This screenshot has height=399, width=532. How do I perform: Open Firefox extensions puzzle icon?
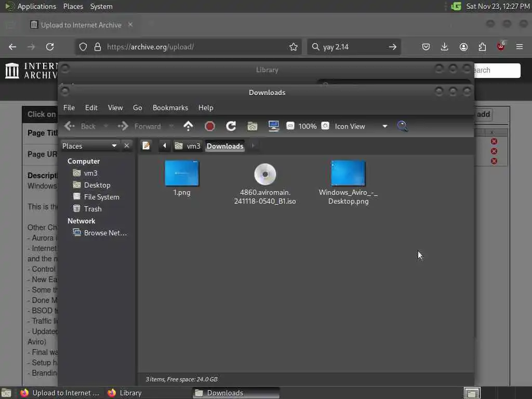click(x=482, y=47)
